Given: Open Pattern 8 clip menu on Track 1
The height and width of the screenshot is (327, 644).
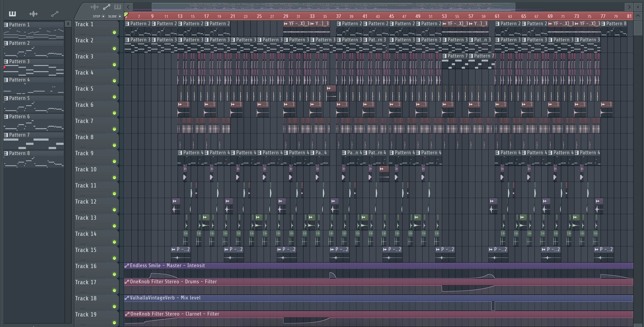Looking at the screenshot, I should 603,24.
